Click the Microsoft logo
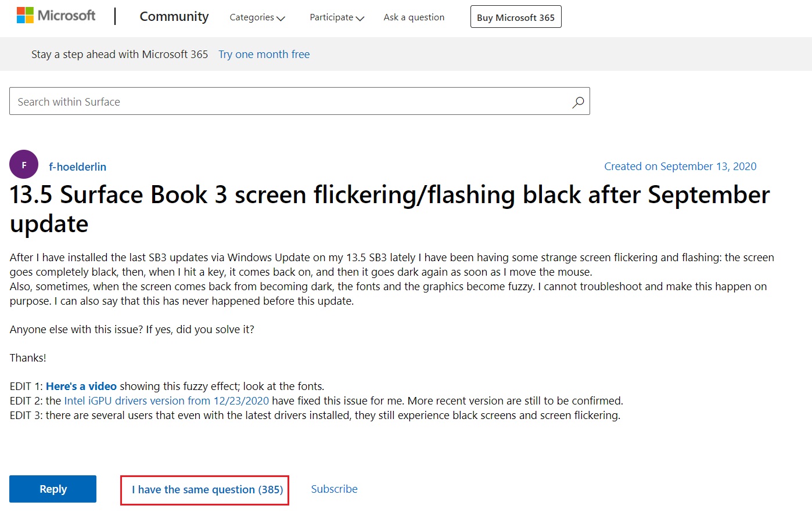 tap(56, 16)
